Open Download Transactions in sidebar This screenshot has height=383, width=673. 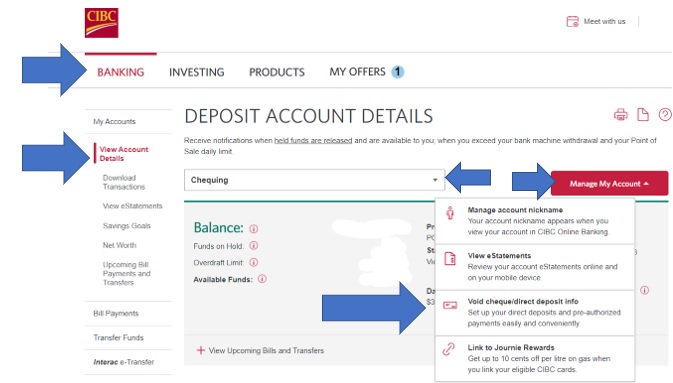(124, 182)
